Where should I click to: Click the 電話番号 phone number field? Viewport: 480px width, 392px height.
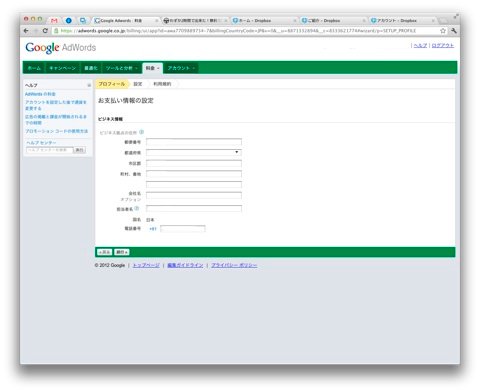(x=183, y=229)
